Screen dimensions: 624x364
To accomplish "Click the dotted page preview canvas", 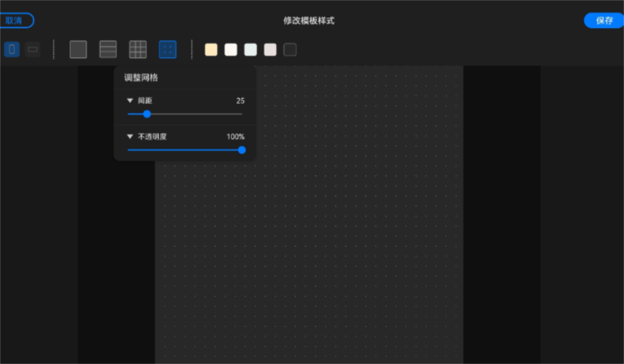I will (x=333, y=249).
